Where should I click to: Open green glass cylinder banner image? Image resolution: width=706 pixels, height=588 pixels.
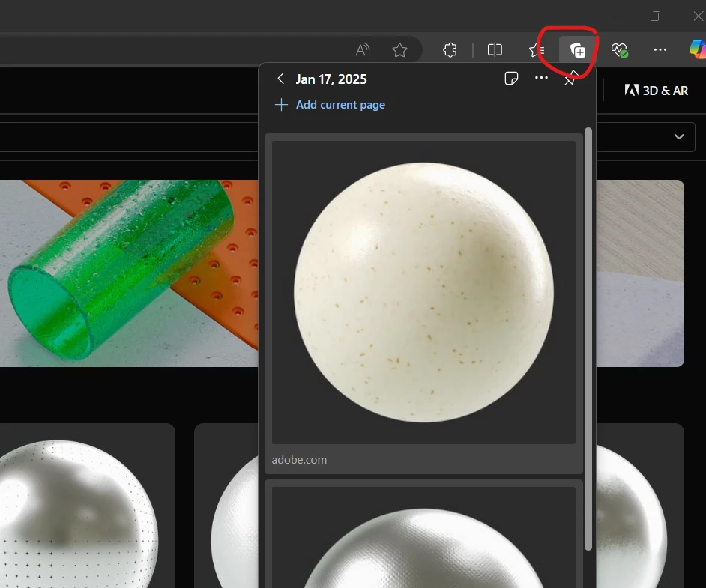pyautogui.click(x=129, y=273)
